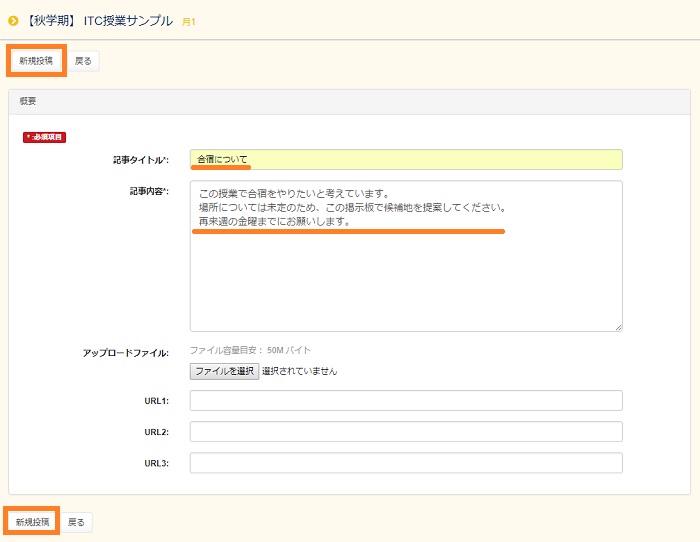The height and width of the screenshot is (542, 700).
Task: Focus the 記事タイトル input field
Action: (405, 160)
